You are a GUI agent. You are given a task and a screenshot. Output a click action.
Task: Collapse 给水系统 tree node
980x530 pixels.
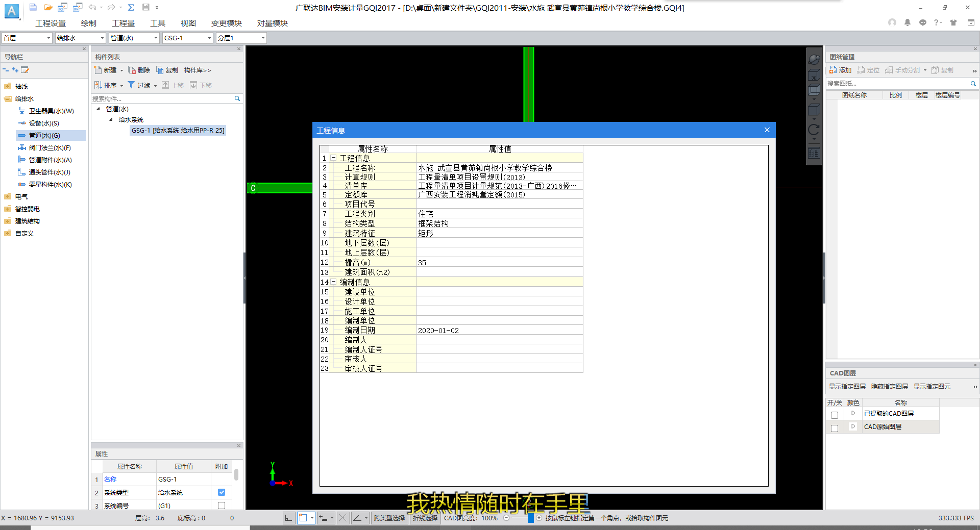point(111,119)
